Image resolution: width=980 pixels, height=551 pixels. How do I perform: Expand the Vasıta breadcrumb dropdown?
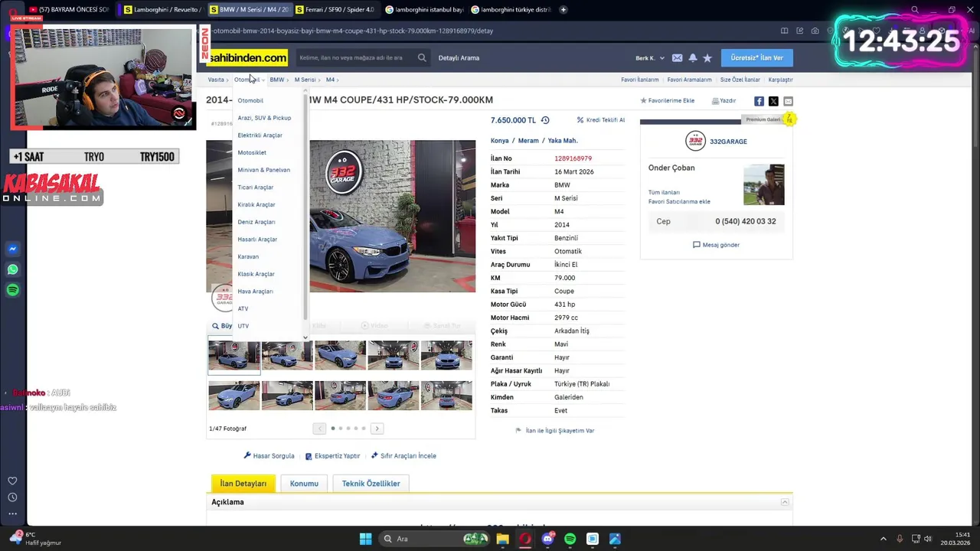217,80
